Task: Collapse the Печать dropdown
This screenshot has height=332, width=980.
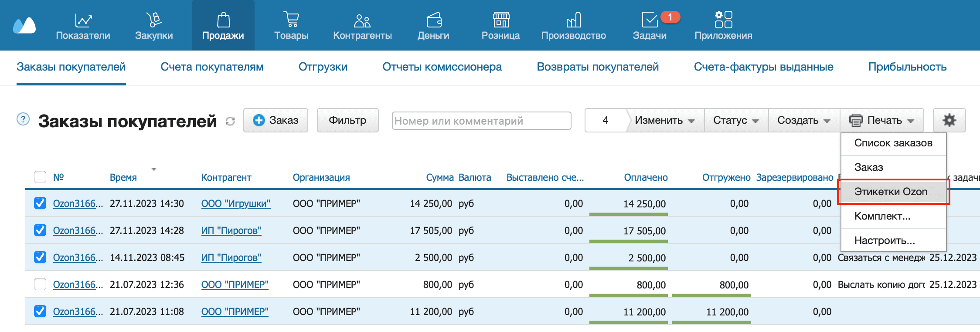Action: click(x=882, y=120)
